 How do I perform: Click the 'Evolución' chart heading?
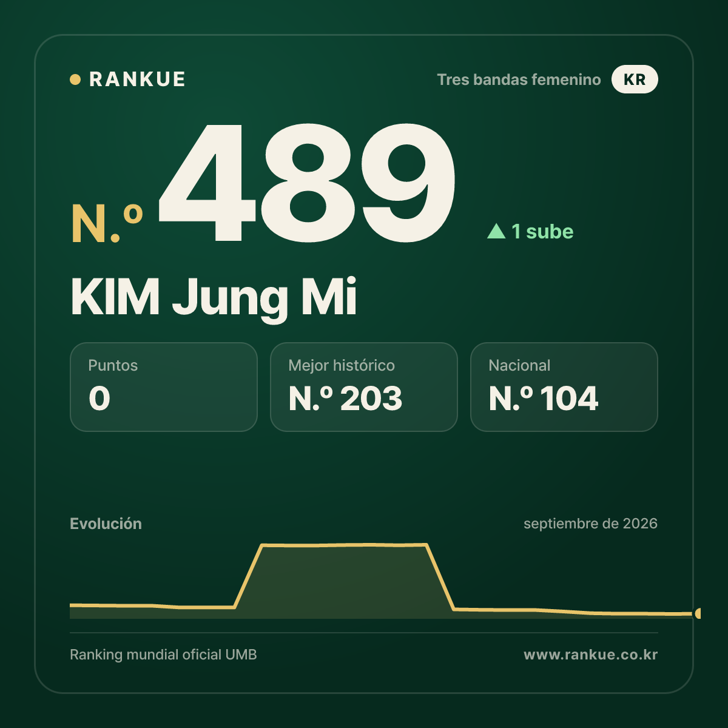click(x=106, y=524)
